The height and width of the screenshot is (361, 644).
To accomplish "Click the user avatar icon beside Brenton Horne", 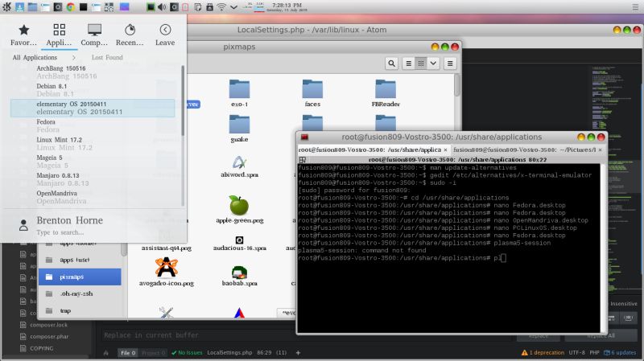I will click(x=23, y=225).
